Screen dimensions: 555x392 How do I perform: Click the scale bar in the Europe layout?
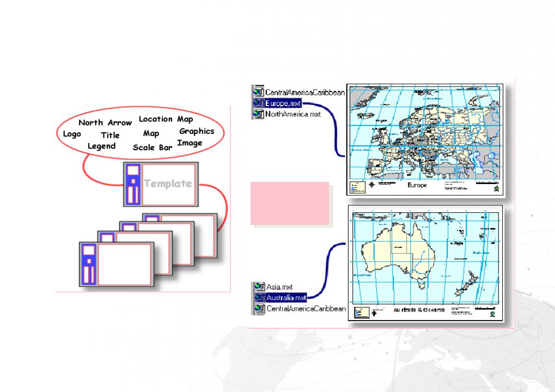tap(487, 183)
